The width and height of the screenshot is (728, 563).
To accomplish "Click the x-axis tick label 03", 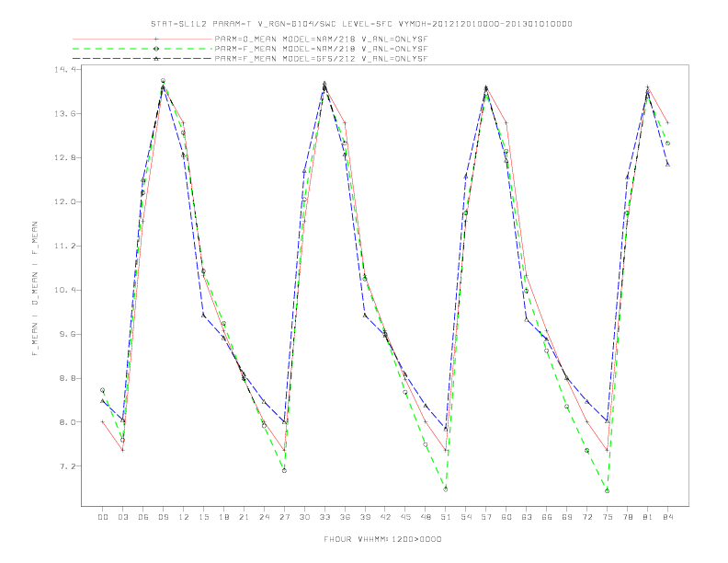I will (x=122, y=517).
